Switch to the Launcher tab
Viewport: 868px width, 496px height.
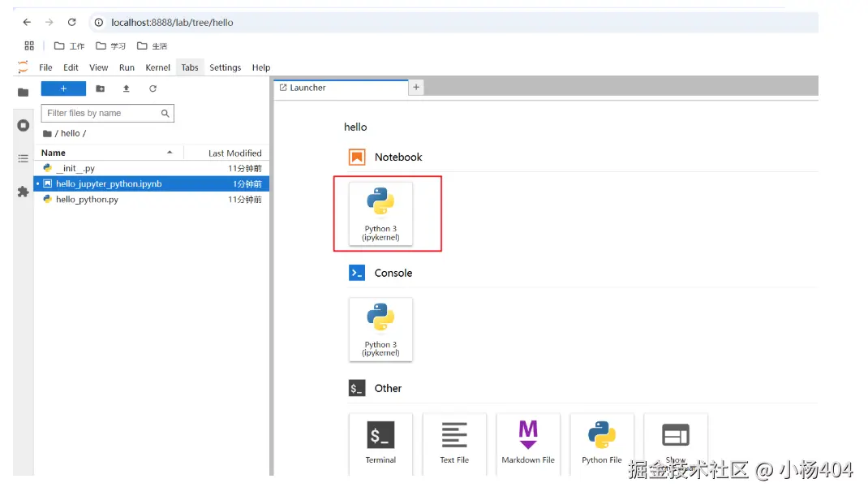(341, 88)
